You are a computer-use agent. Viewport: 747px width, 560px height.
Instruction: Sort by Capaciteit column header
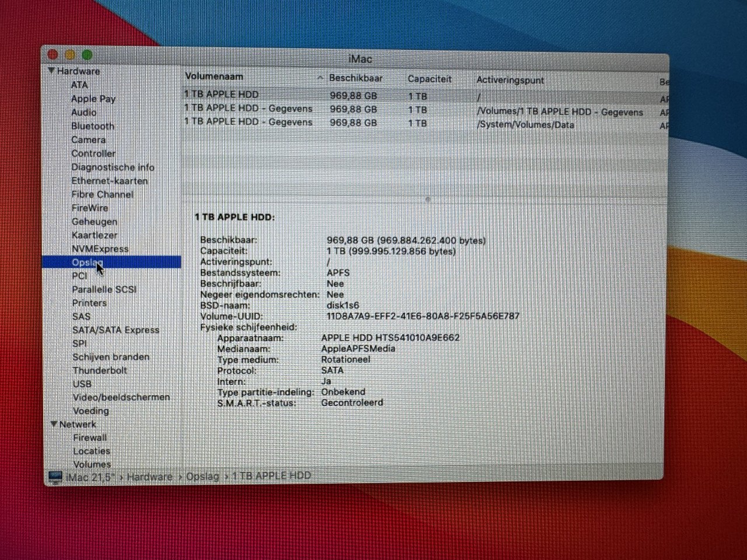pos(430,79)
